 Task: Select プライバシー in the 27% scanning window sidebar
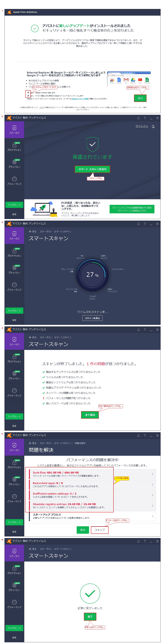pyautogui.click(x=14, y=269)
